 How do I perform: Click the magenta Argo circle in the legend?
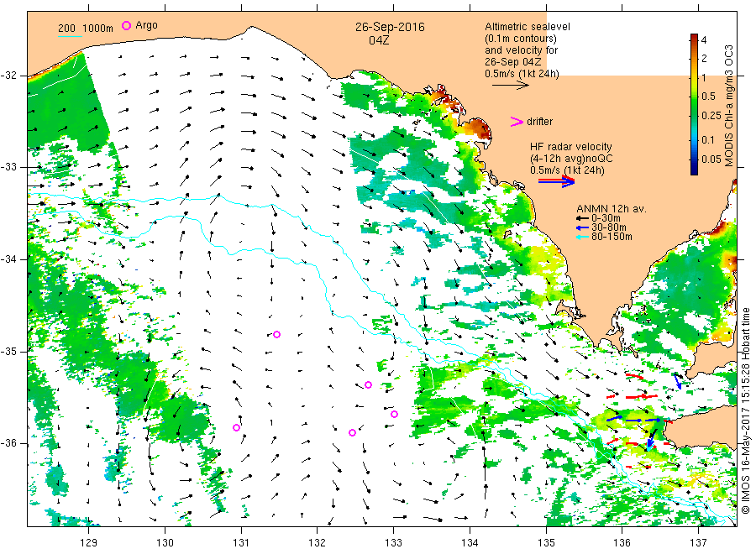[126, 25]
